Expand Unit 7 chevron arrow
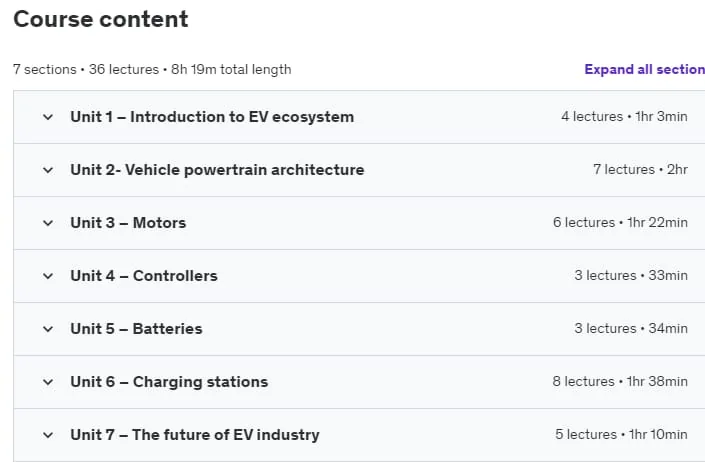 click(48, 435)
